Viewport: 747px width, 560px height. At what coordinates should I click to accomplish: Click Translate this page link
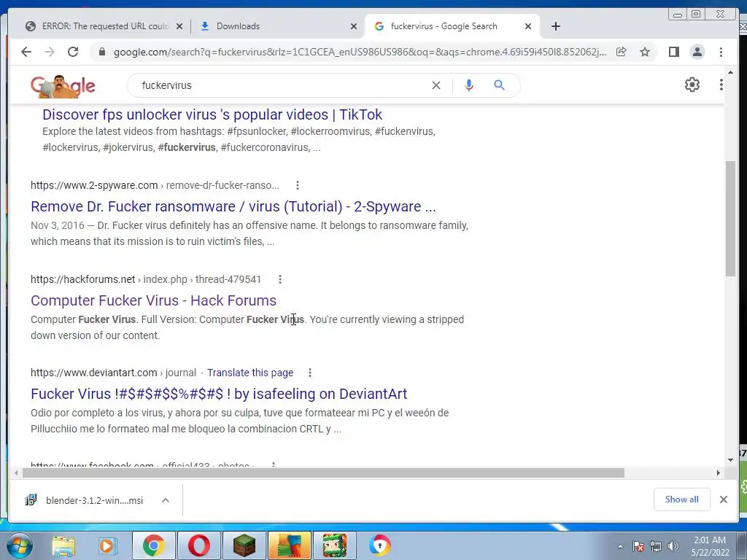[250, 373]
